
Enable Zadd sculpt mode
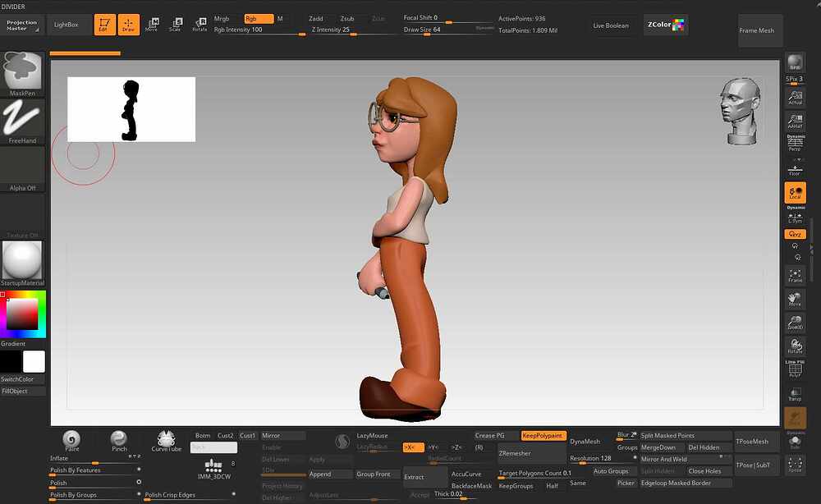[x=316, y=19]
